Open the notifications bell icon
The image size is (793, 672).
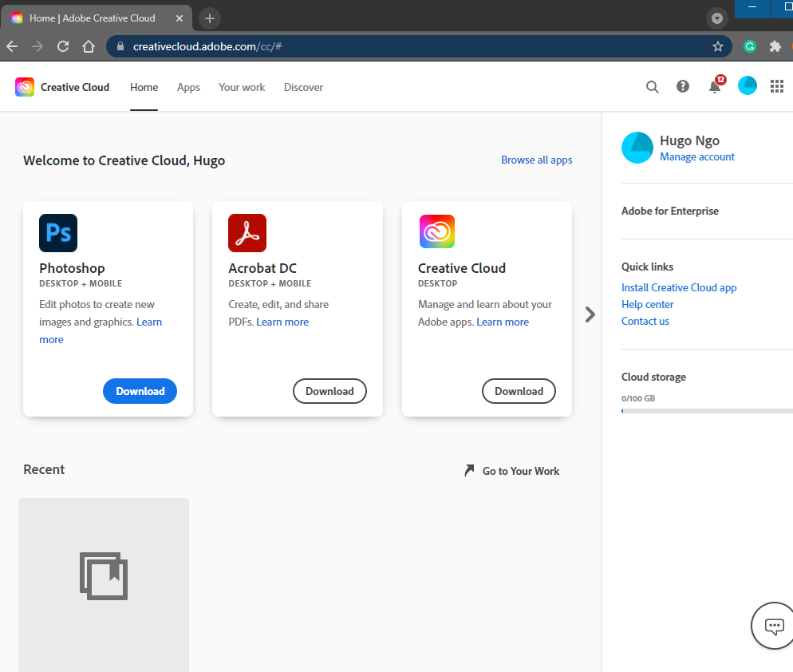click(x=715, y=87)
